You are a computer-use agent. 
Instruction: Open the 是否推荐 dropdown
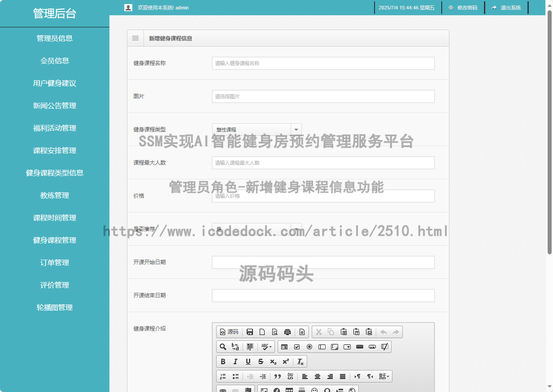[x=257, y=229]
